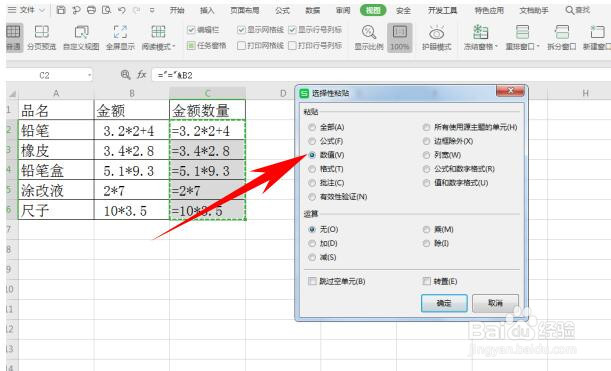This screenshot has width=611, height=371.
Task: Click Freeze Panes icon (冻结窗格)
Action: (x=480, y=32)
